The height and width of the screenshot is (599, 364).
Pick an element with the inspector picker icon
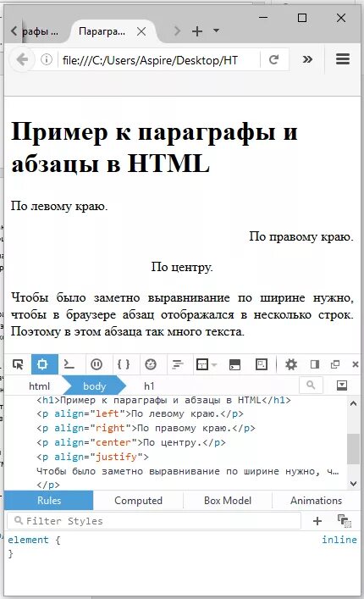[18, 364]
